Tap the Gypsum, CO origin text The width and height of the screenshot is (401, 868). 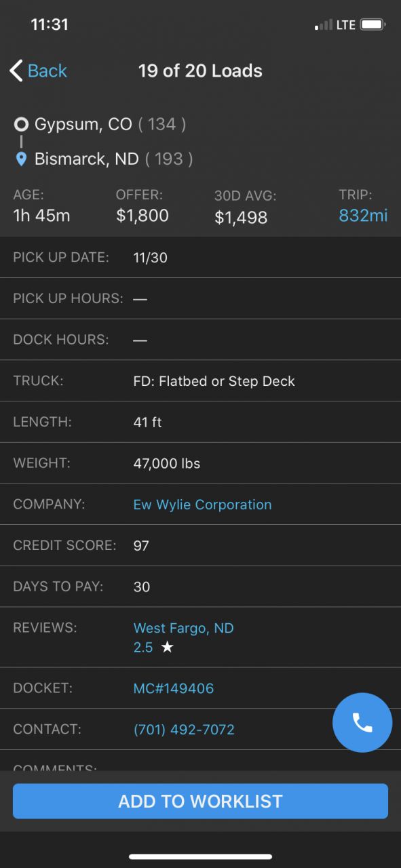coord(83,124)
